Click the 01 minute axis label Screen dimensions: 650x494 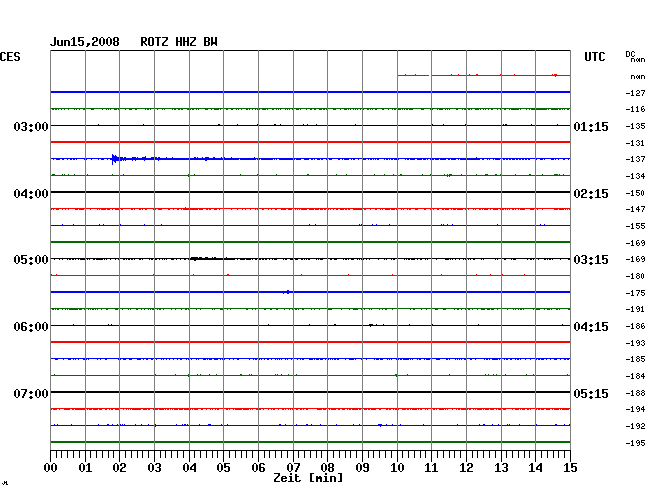85,468
